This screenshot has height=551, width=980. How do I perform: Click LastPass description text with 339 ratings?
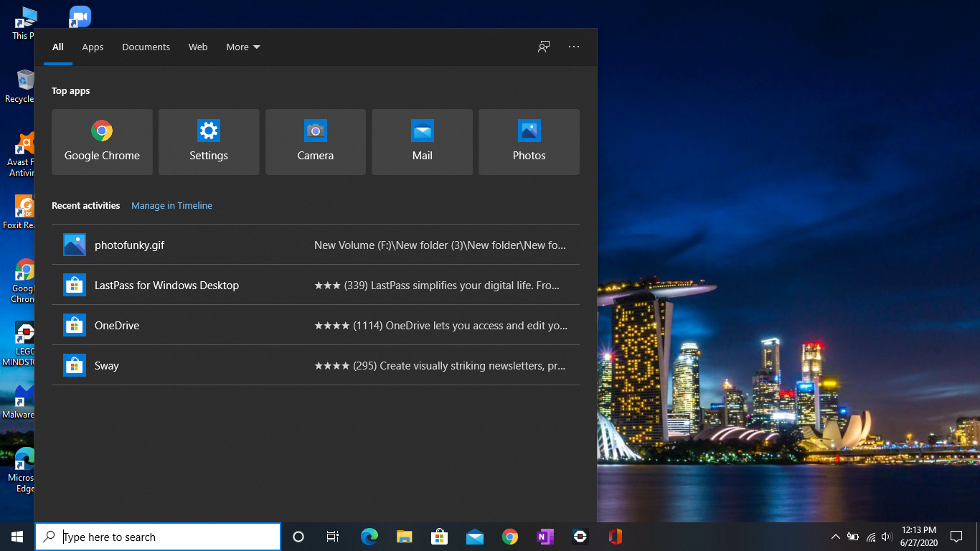tap(437, 285)
